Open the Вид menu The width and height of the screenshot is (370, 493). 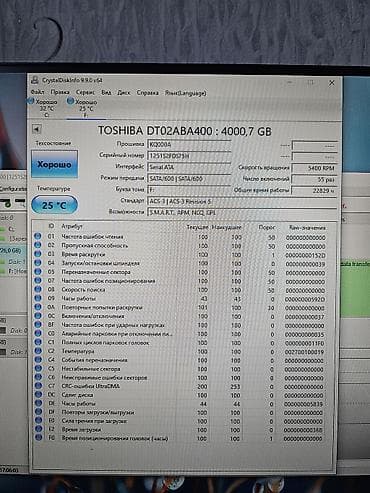106,92
